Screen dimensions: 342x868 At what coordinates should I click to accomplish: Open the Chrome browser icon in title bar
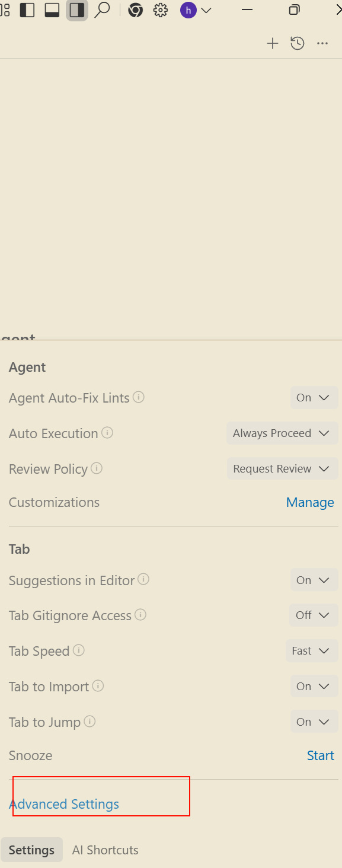[136, 10]
